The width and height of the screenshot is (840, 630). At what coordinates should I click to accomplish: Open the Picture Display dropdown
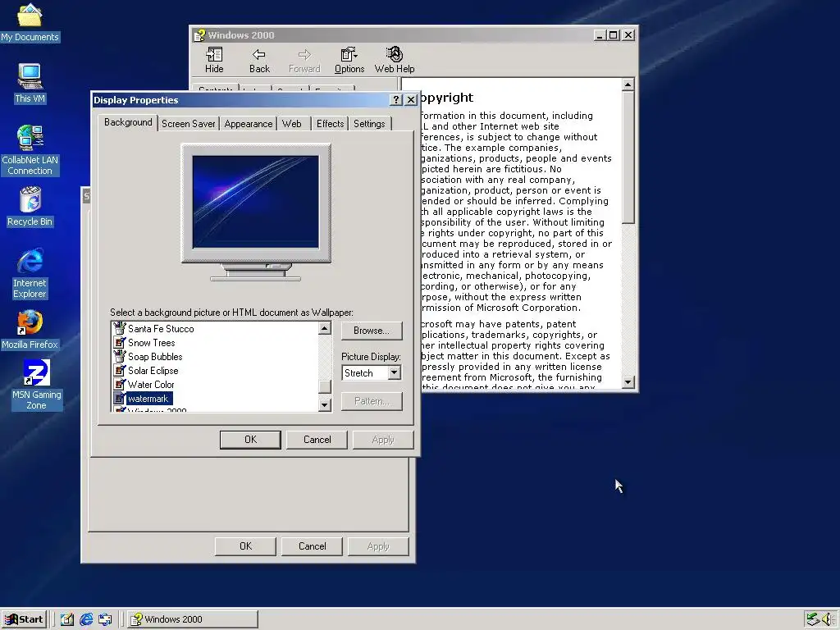(x=394, y=372)
